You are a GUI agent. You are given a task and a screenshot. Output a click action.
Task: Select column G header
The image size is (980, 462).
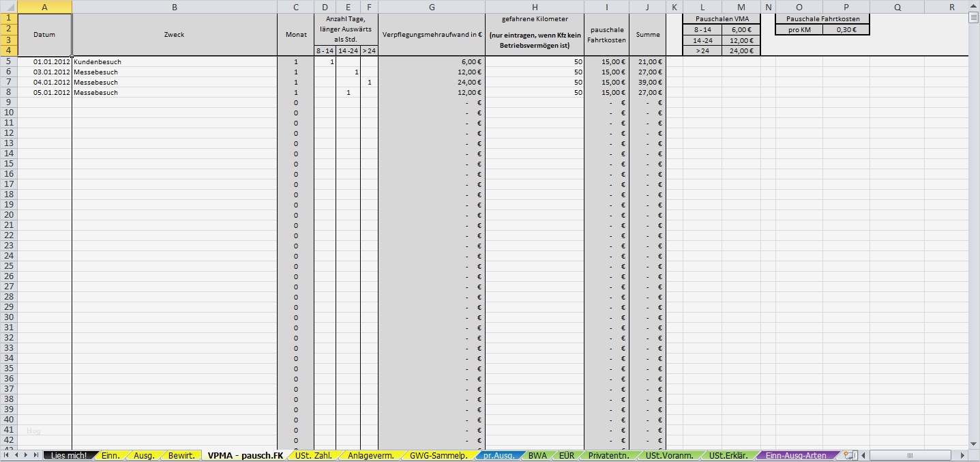click(x=432, y=7)
